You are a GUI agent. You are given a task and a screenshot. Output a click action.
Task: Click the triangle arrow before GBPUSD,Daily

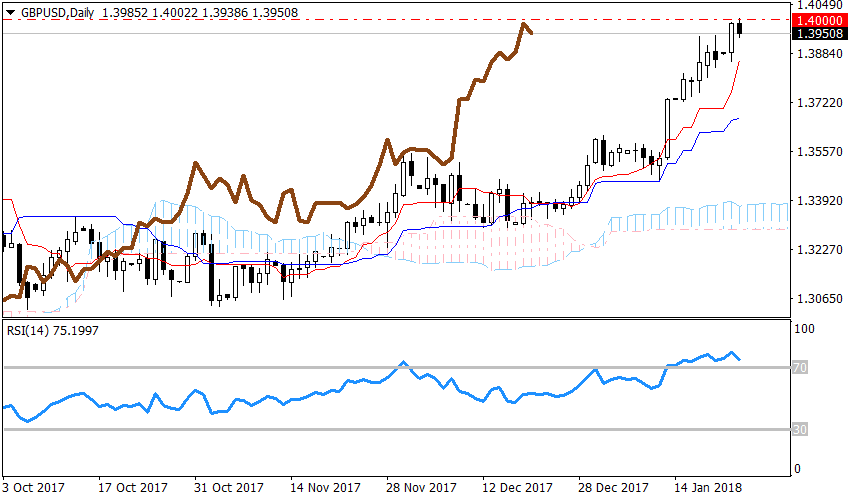point(11,13)
